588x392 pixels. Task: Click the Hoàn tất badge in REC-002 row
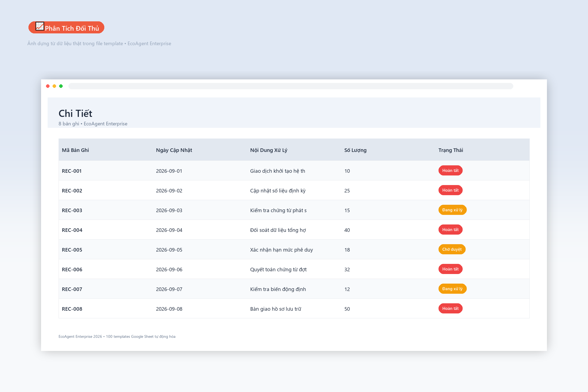[450, 190]
